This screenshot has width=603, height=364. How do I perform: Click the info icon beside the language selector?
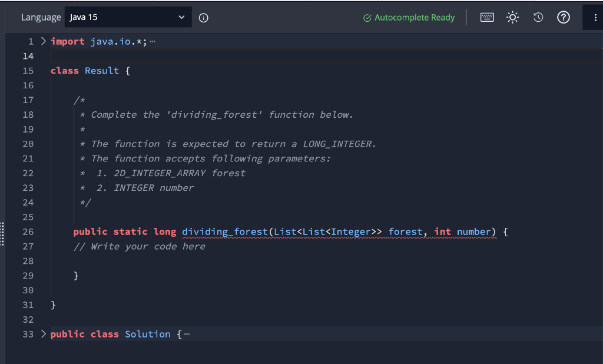tap(203, 18)
